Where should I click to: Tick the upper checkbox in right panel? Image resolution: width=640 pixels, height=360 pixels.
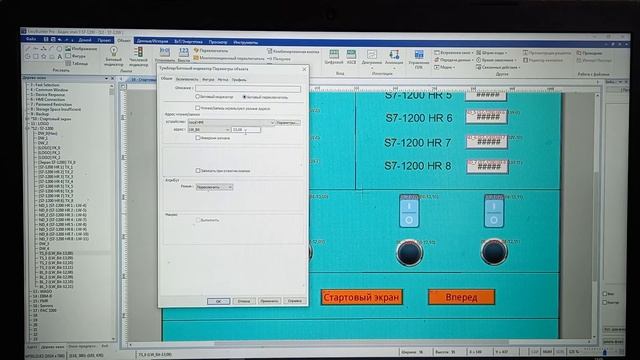[605, 293]
